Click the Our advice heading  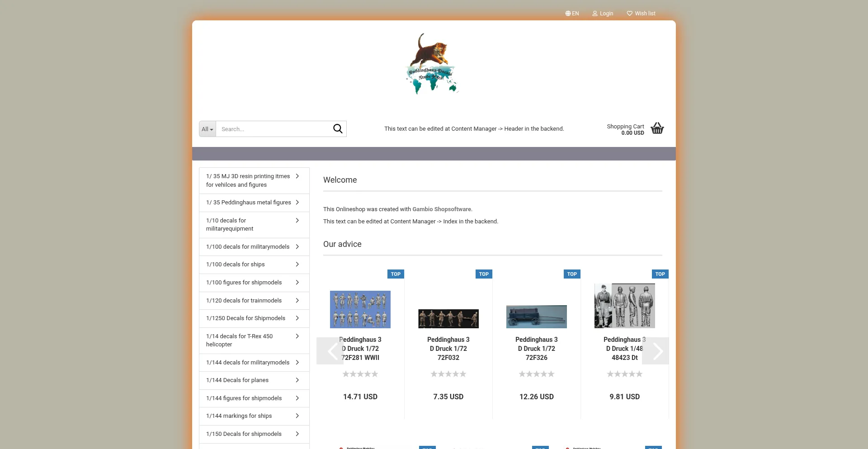(x=342, y=244)
